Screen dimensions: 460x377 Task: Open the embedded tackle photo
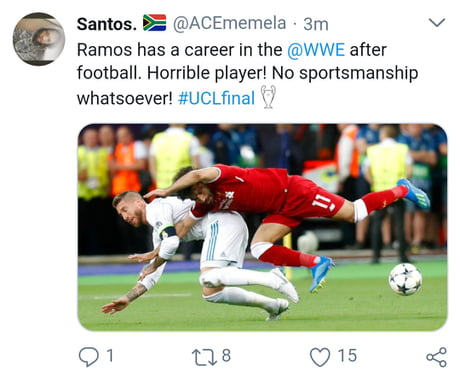click(262, 227)
